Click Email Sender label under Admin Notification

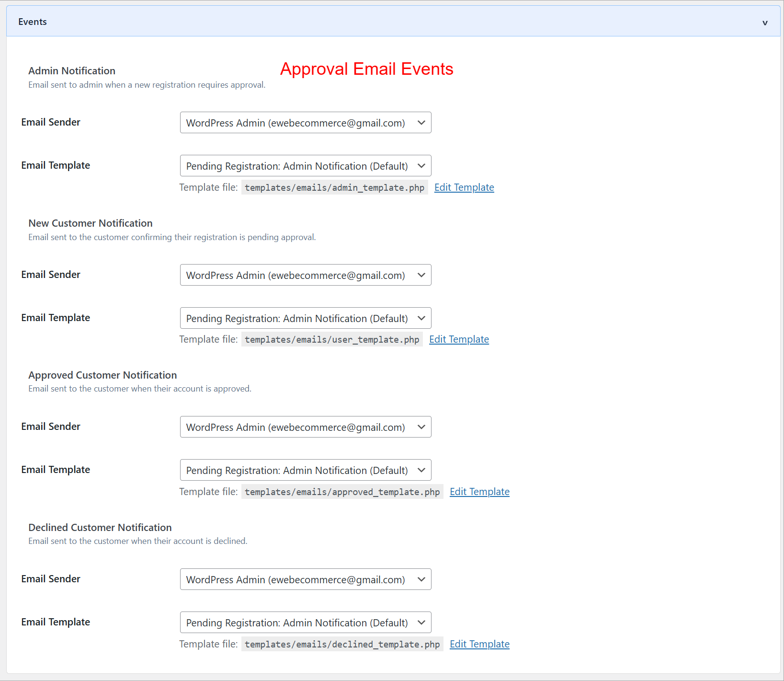tap(51, 122)
